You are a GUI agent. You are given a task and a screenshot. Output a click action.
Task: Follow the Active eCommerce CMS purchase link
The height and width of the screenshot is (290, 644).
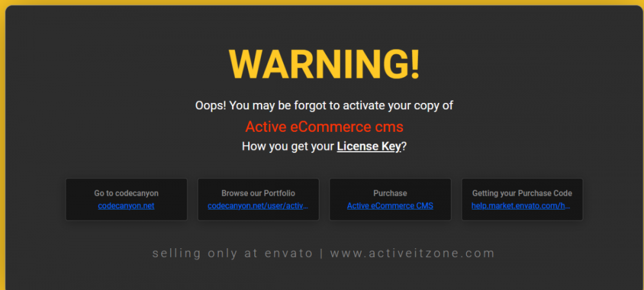pyautogui.click(x=390, y=206)
